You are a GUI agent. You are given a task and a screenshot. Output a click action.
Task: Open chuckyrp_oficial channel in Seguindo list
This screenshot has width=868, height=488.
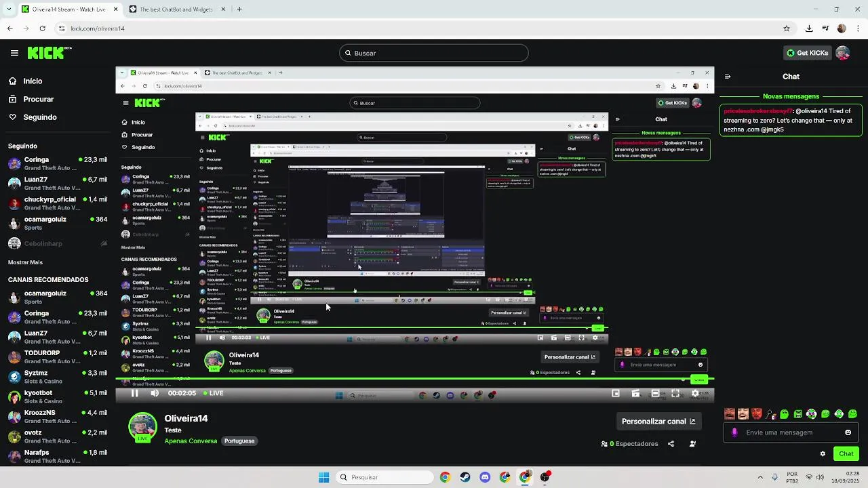coord(58,203)
